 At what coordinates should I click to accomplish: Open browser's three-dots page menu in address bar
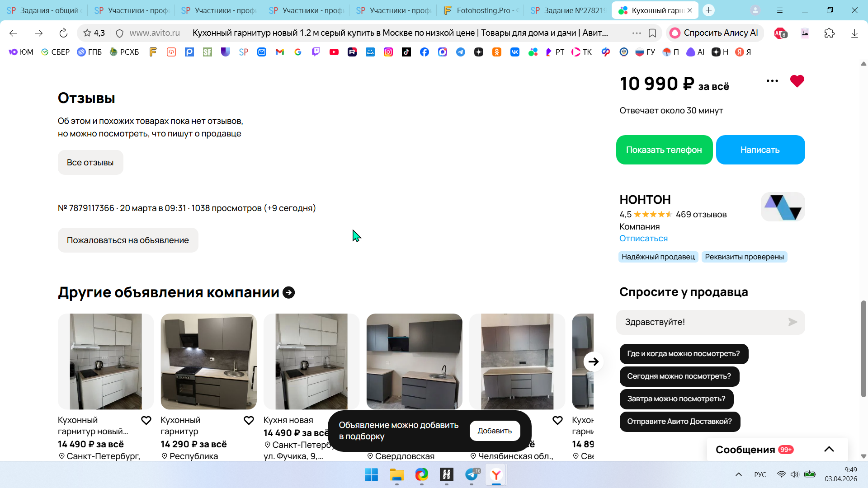click(x=637, y=33)
